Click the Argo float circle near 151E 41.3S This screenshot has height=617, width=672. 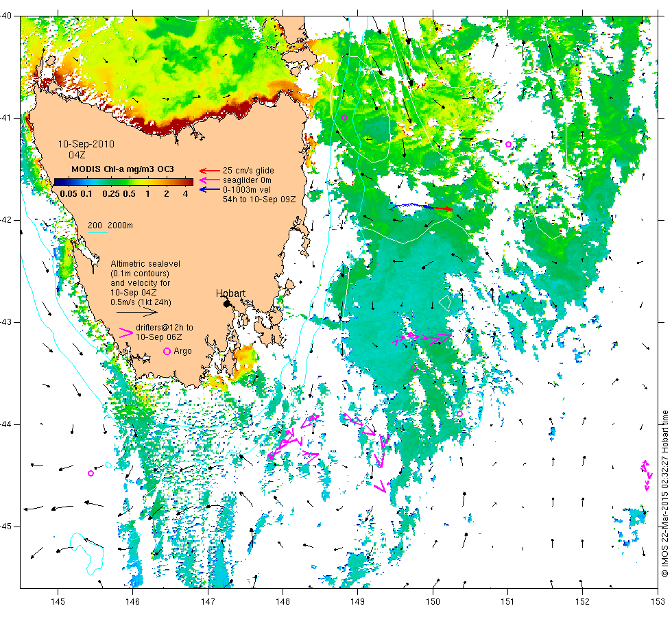[x=508, y=145]
